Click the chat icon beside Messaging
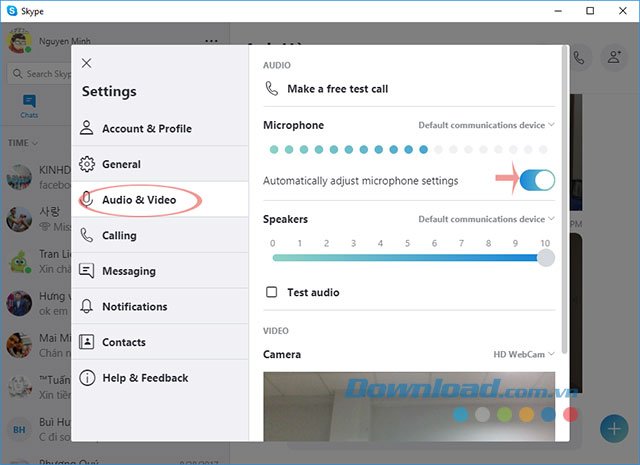Viewport: 640px width, 465px height. [87, 271]
